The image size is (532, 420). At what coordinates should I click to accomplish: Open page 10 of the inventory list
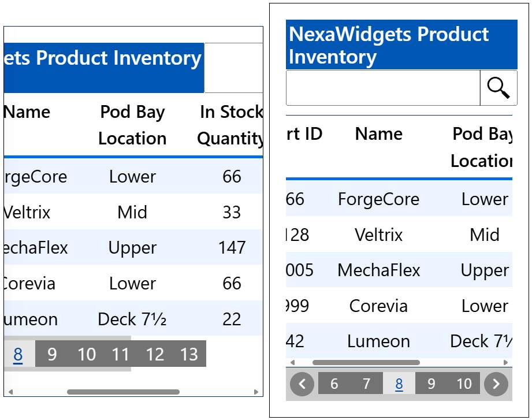[464, 383]
